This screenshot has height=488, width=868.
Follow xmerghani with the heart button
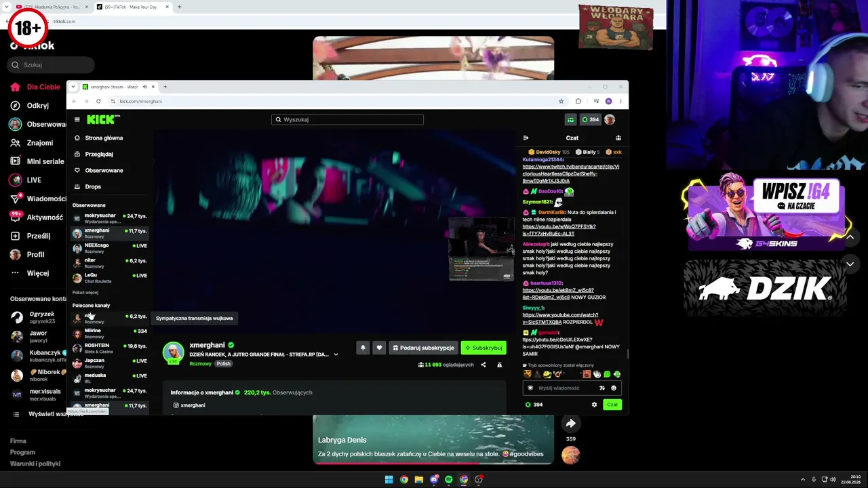[379, 348]
